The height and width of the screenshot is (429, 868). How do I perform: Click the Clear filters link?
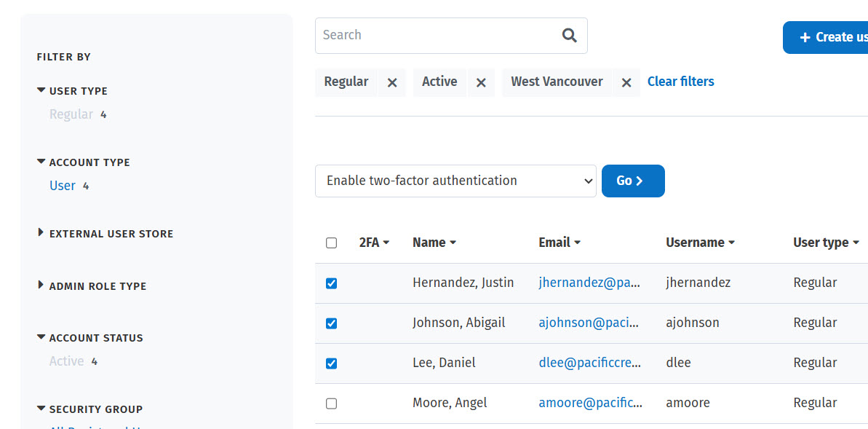[680, 81]
